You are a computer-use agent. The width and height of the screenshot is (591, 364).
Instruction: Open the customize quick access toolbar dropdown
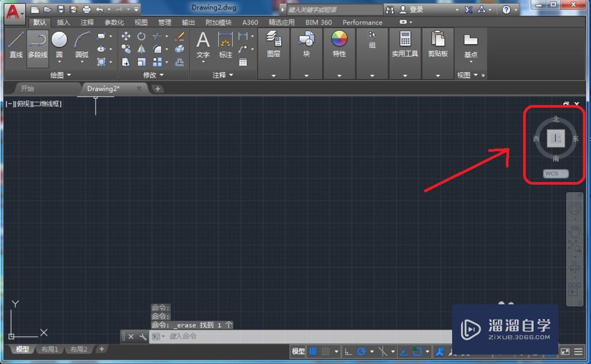(136, 9)
